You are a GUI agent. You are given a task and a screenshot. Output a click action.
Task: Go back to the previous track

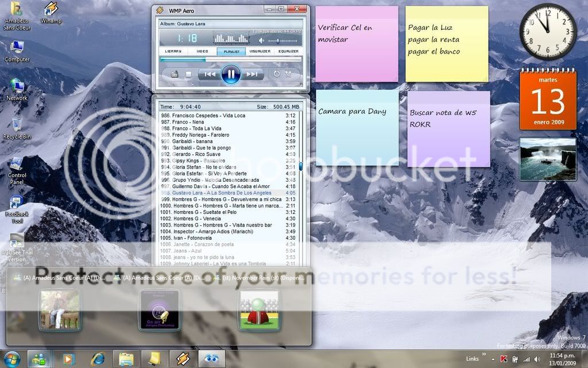[210, 74]
